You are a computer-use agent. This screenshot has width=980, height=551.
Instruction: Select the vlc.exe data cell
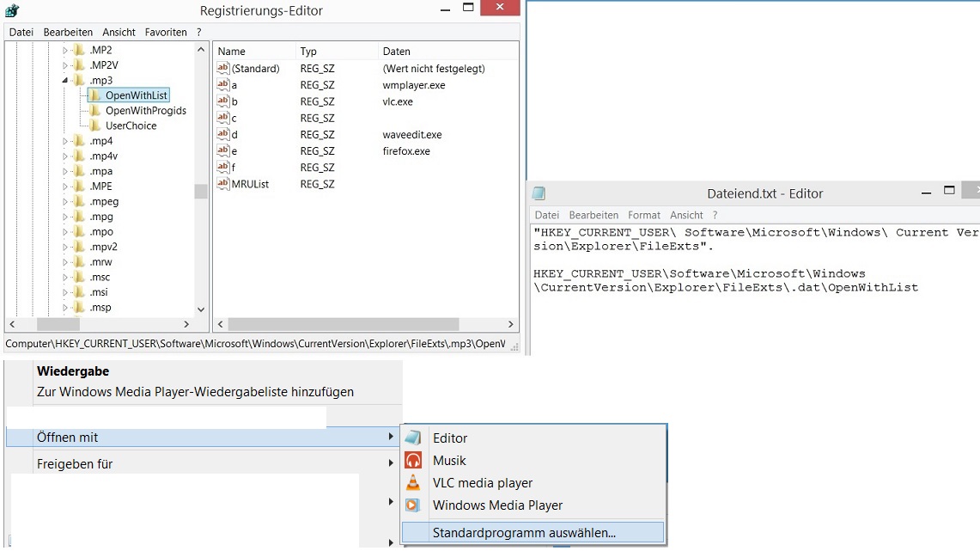[398, 101]
